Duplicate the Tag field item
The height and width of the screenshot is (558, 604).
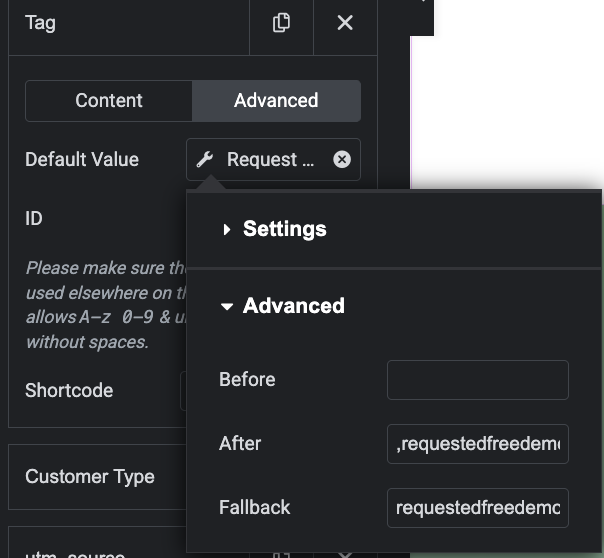pyautogui.click(x=281, y=22)
